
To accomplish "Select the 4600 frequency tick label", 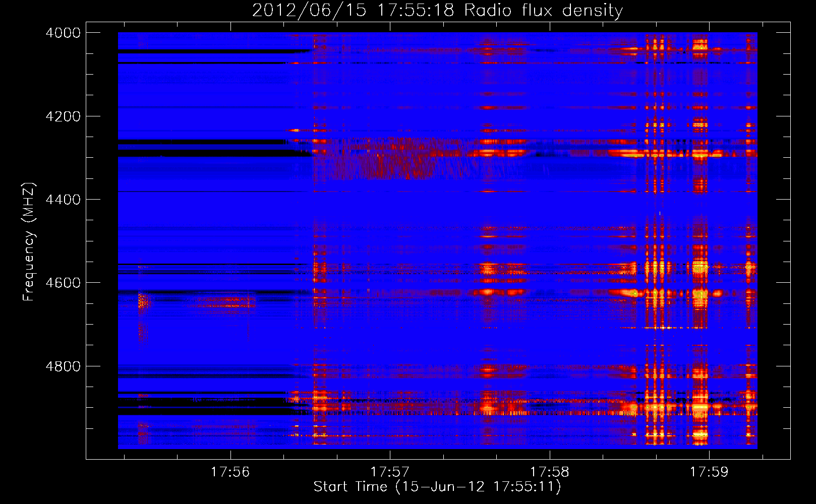I will click(x=63, y=283).
